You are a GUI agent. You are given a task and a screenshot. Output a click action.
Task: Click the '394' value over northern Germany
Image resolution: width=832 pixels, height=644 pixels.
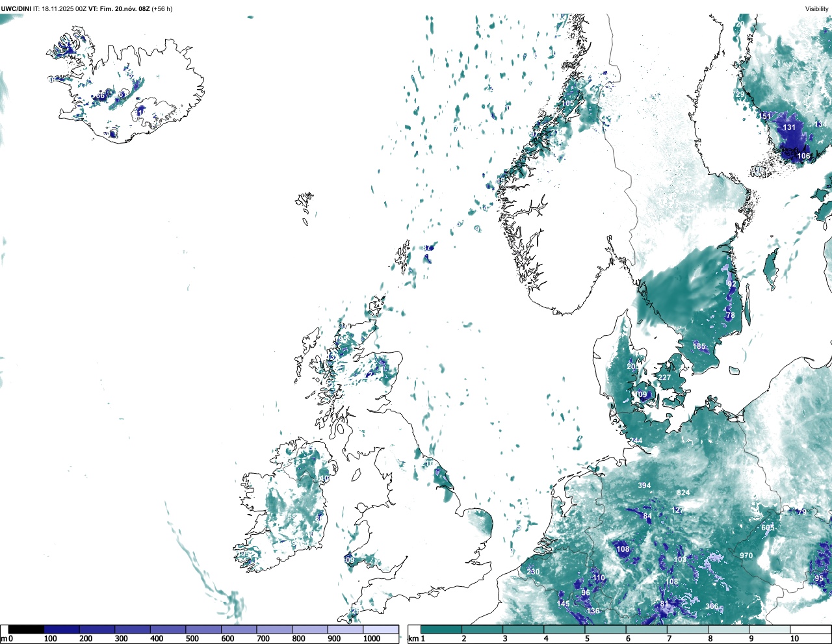[x=644, y=485]
